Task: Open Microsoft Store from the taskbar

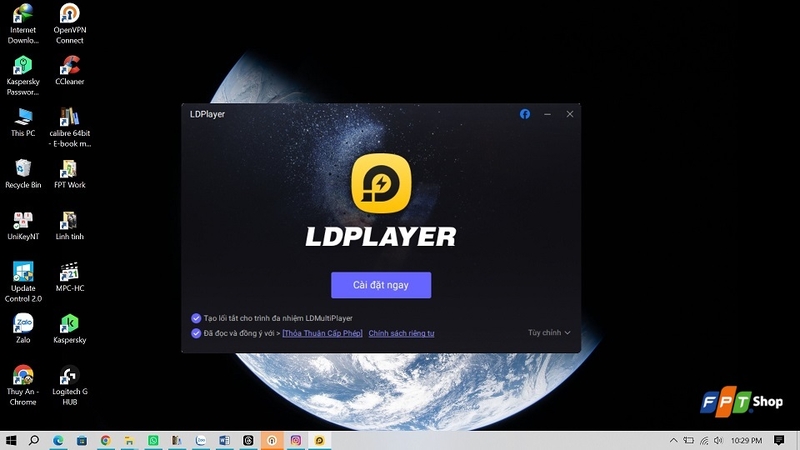Action: click(82, 440)
